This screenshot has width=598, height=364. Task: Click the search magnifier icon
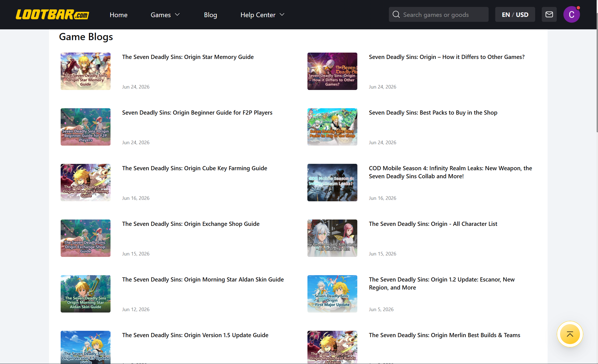pos(396,14)
